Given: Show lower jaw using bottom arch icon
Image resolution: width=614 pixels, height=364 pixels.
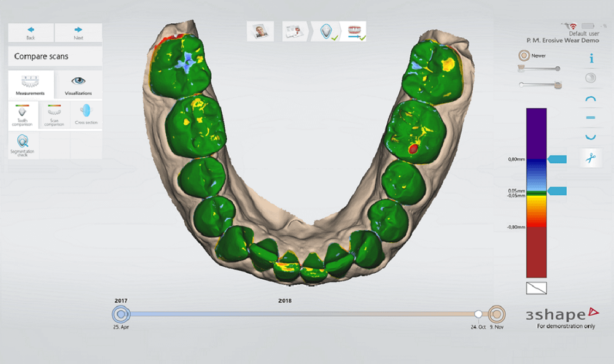Looking at the screenshot, I should (591, 136).
